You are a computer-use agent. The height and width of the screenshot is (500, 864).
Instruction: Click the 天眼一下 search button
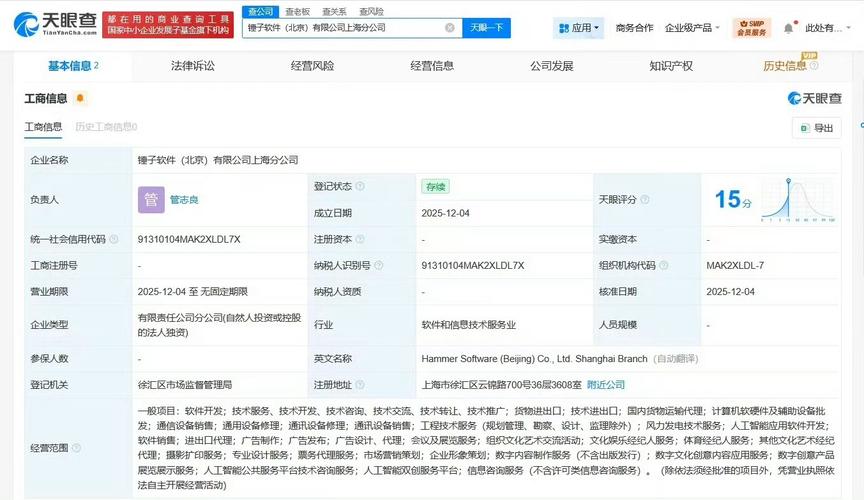click(x=487, y=28)
